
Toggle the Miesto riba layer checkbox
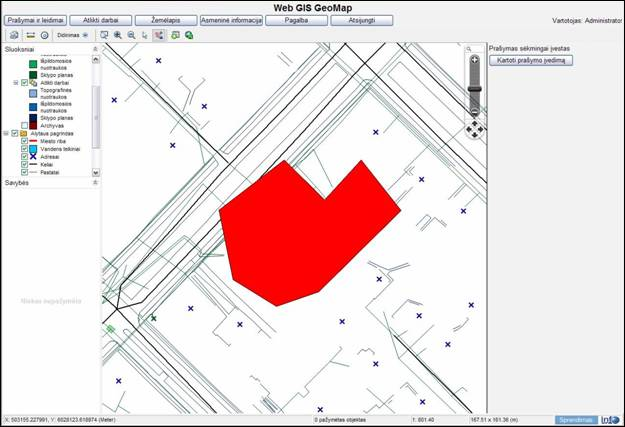24,141
